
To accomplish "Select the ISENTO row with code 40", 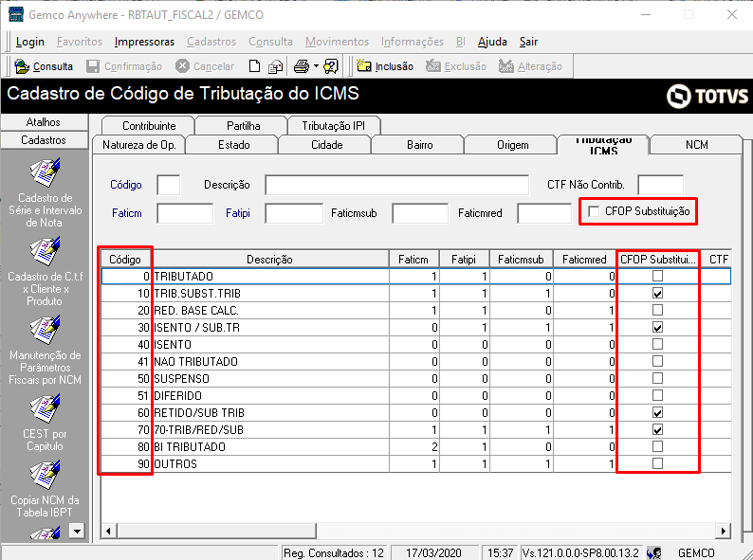I will (416, 344).
